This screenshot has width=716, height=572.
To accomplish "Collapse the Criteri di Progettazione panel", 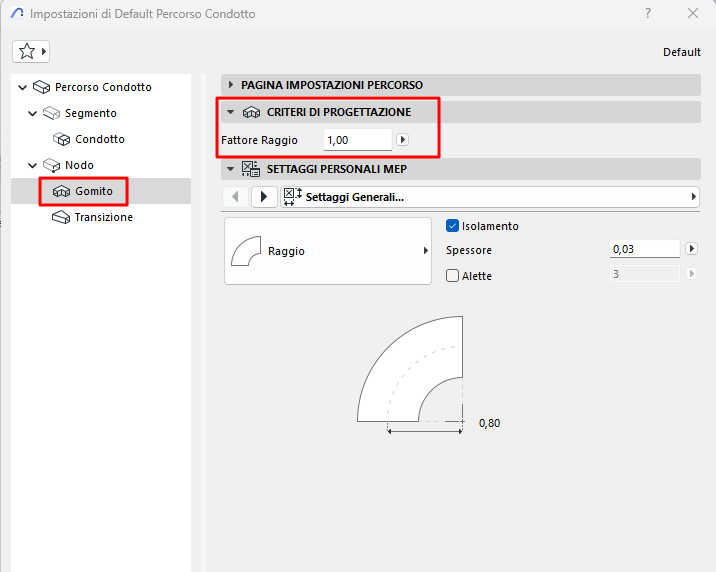I will (231, 112).
